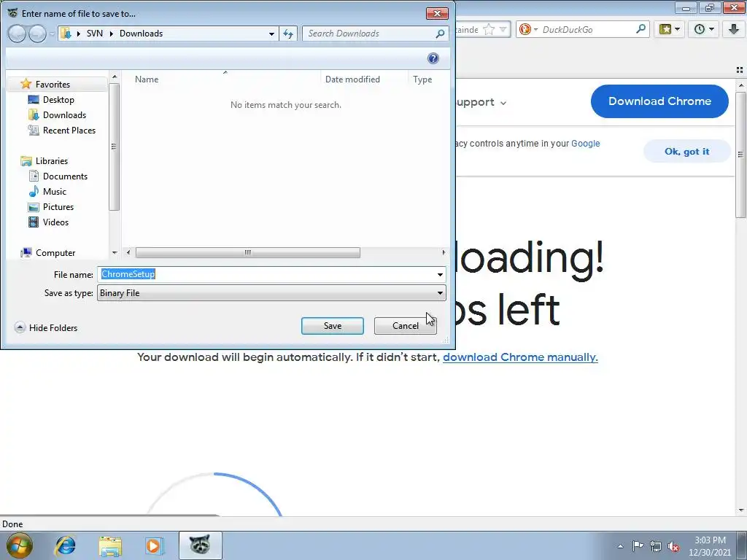Screen dimensions: 747x560
Task: Follow the download Chrome manually link
Action: pyautogui.click(x=520, y=357)
